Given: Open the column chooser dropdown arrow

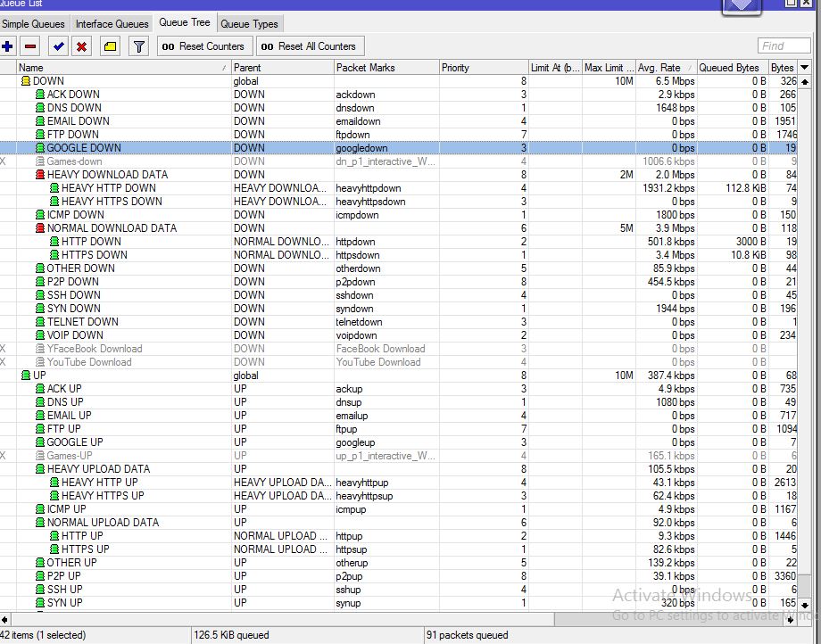Looking at the screenshot, I should pyautogui.click(x=805, y=68).
